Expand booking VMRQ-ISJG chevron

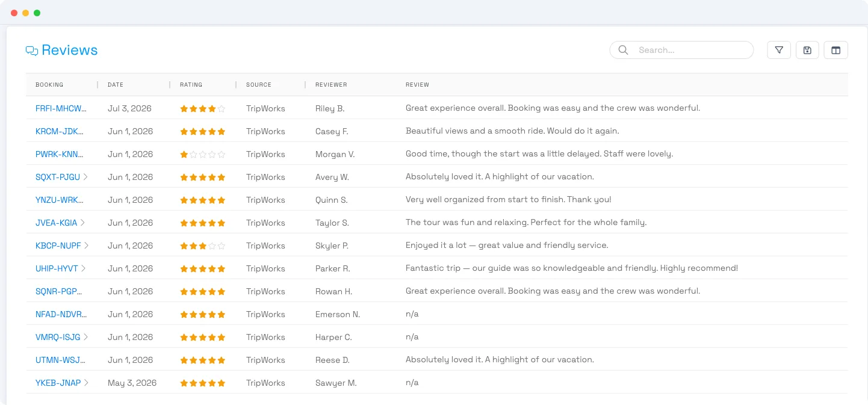[85, 337]
